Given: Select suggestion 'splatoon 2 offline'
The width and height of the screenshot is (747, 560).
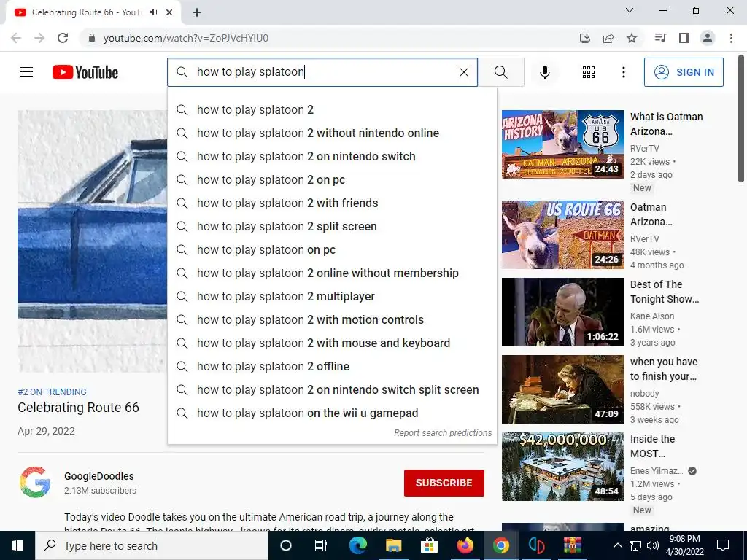Looking at the screenshot, I should click(x=332, y=366).
